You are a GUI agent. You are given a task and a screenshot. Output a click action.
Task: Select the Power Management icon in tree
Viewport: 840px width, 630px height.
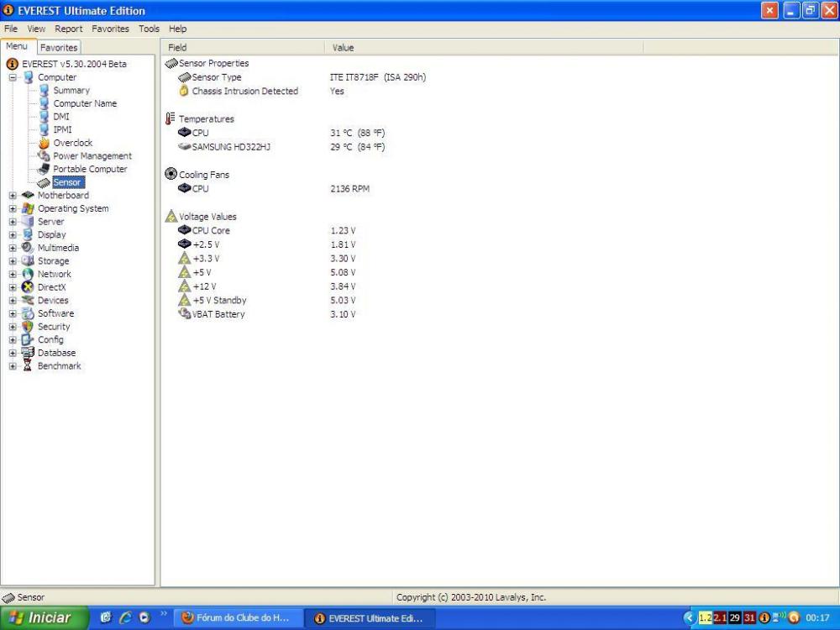[x=45, y=156]
